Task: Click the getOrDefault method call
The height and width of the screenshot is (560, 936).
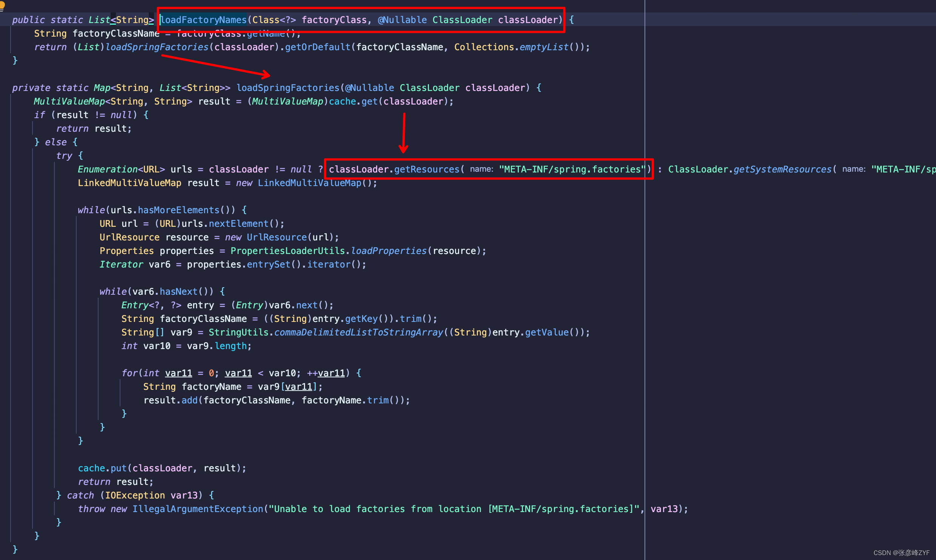Action: 318,47
